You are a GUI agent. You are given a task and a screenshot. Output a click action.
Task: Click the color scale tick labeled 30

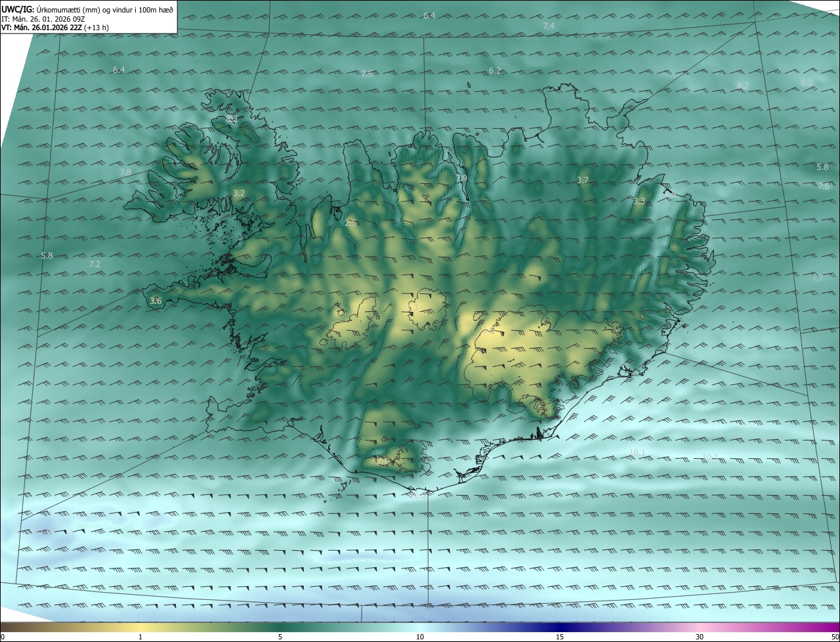pyautogui.click(x=700, y=637)
